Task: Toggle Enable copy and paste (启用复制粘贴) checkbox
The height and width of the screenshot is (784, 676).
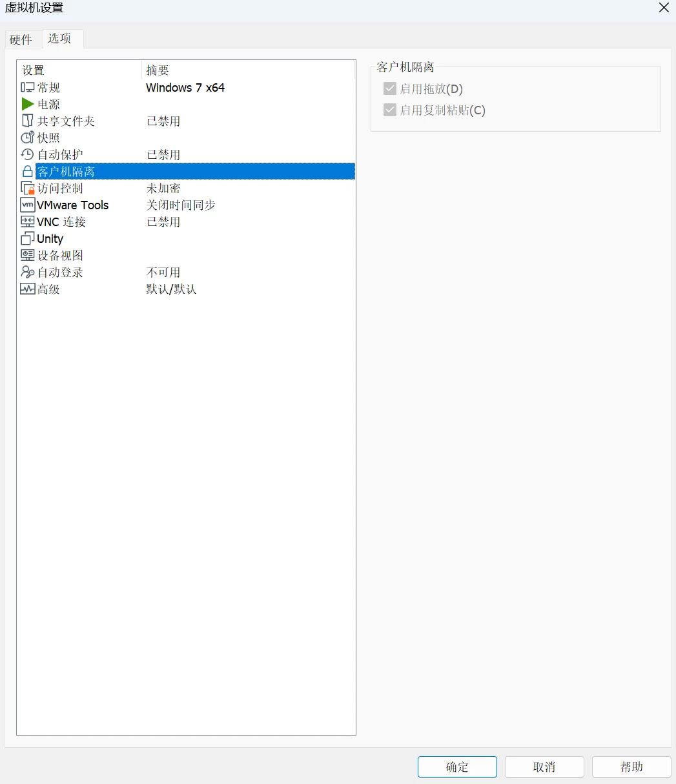Action: (x=390, y=110)
